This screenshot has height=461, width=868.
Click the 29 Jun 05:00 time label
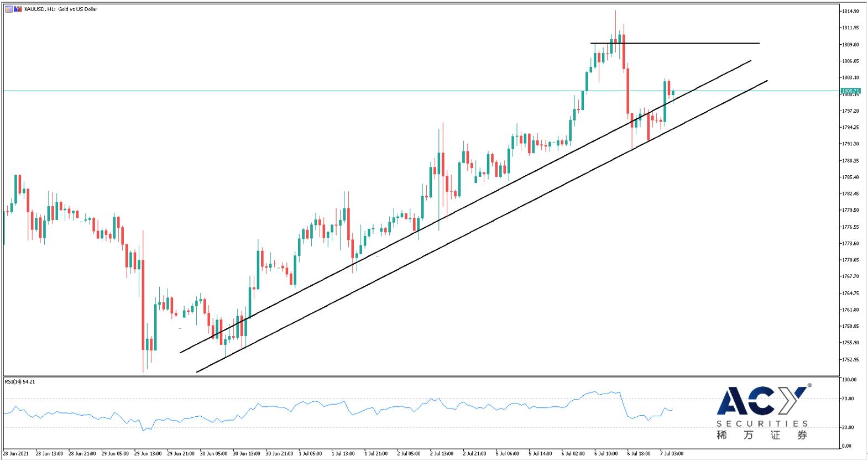(x=114, y=454)
